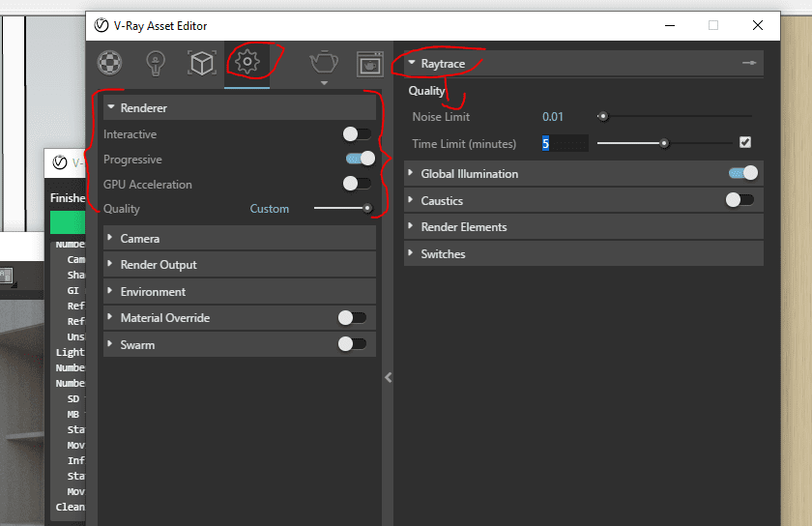Click the V-Ray logo in title bar
The width and height of the screenshot is (812, 526).
click(x=101, y=25)
